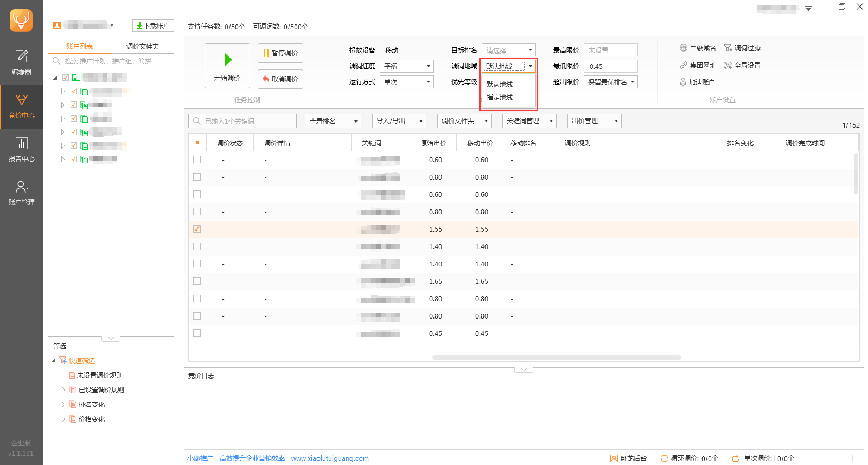Click the horizontal scrollbar of keyword table
This screenshot has height=465, width=868.
557,358
